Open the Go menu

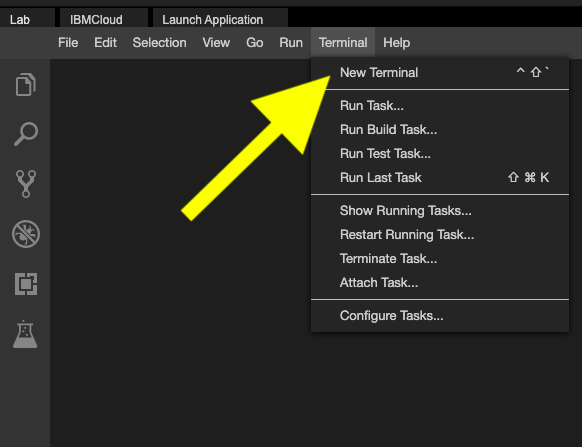pyautogui.click(x=255, y=43)
